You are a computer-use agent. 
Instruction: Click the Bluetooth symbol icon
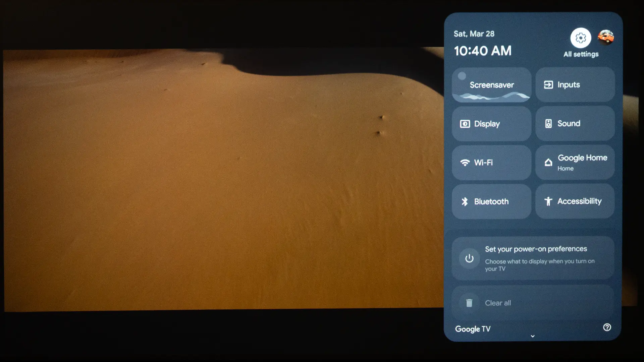[465, 201]
